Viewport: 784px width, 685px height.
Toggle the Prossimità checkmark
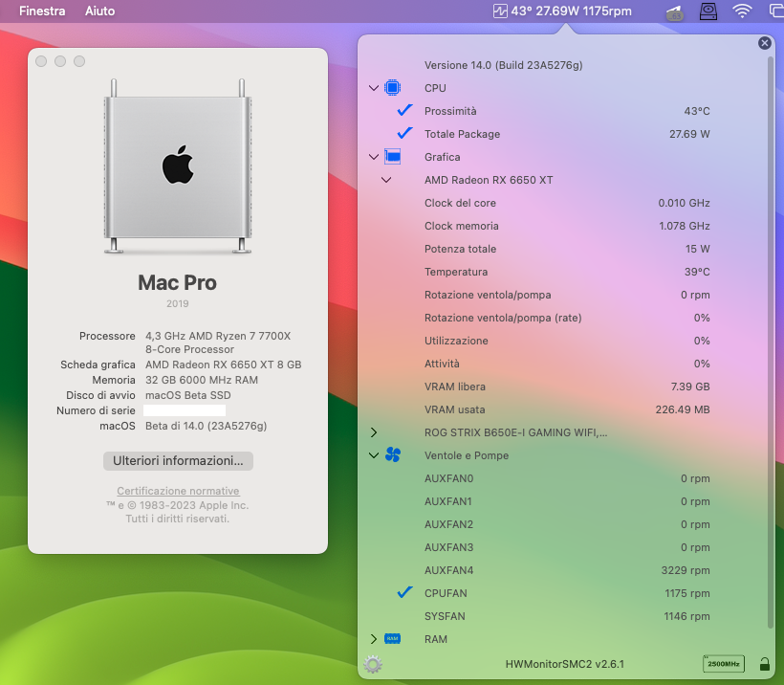click(404, 110)
